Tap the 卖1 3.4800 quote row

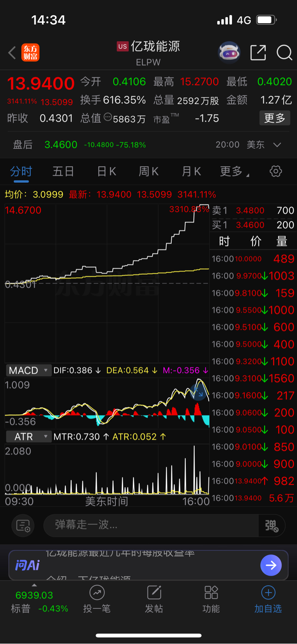coord(253,211)
